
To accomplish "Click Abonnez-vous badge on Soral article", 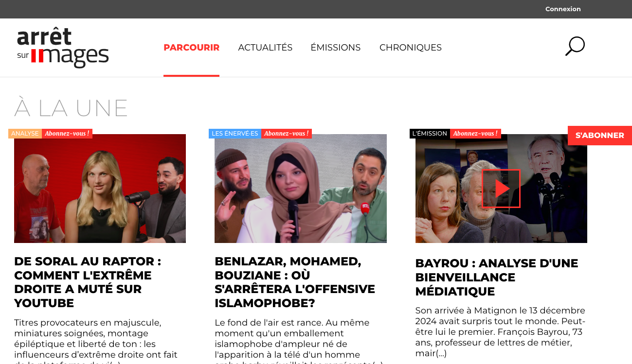I will point(67,134).
